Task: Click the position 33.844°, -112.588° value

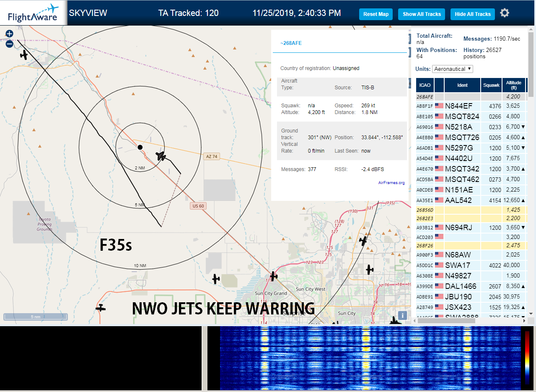Action: [382, 138]
